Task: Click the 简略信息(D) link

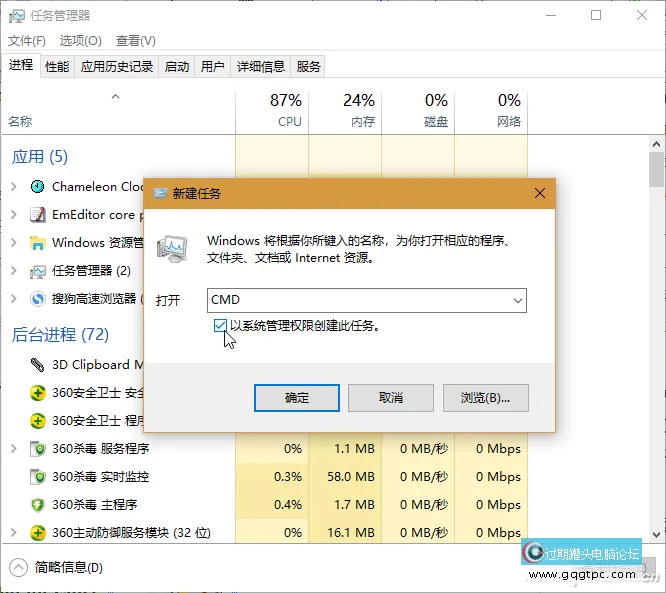Action: (x=69, y=568)
